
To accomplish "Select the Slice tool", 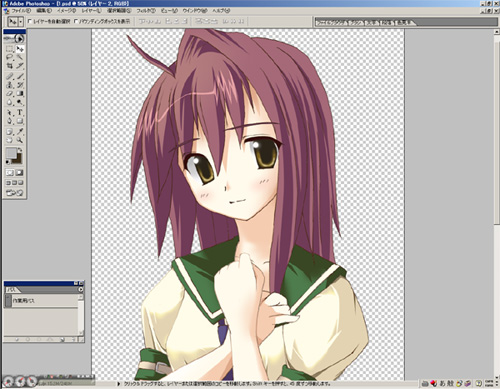I will [x=20, y=66].
